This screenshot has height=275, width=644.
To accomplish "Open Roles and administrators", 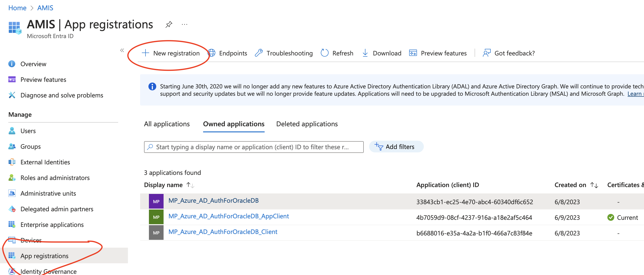I will [x=55, y=178].
